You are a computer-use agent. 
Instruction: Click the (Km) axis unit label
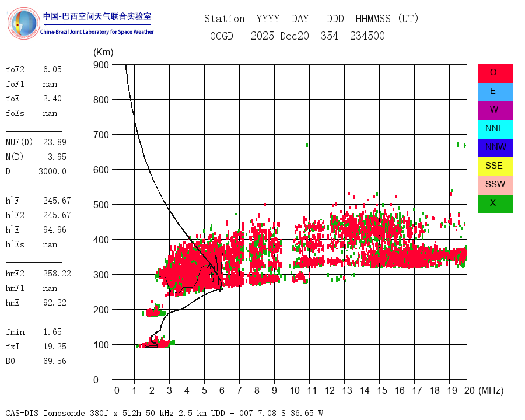coord(103,52)
